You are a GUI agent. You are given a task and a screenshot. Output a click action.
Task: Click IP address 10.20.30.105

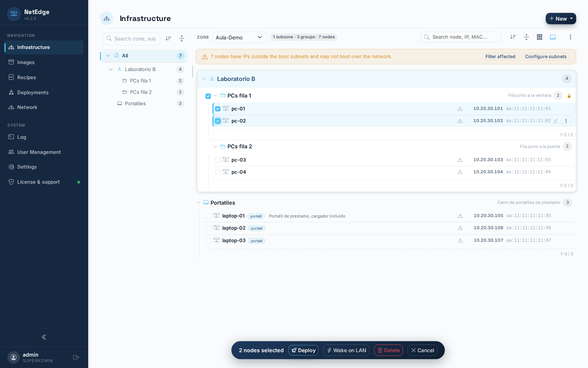[x=488, y=216]
